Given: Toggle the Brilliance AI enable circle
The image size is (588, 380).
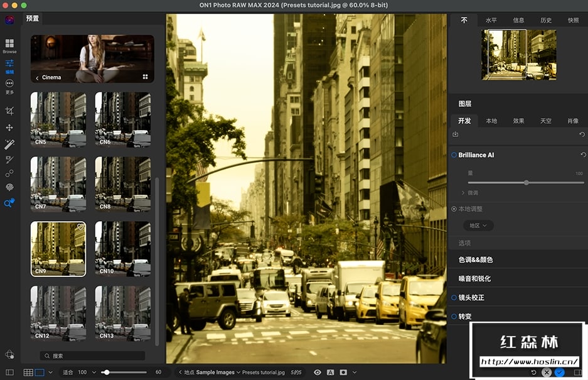Looking at the screenshot, I should pyautogui.click(x=454, y=155).
